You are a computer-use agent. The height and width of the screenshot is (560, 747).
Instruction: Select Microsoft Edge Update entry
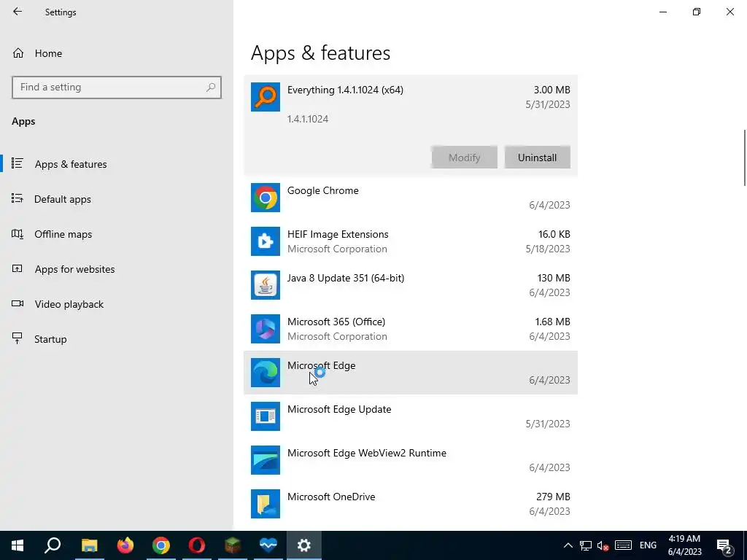(410, 416)
